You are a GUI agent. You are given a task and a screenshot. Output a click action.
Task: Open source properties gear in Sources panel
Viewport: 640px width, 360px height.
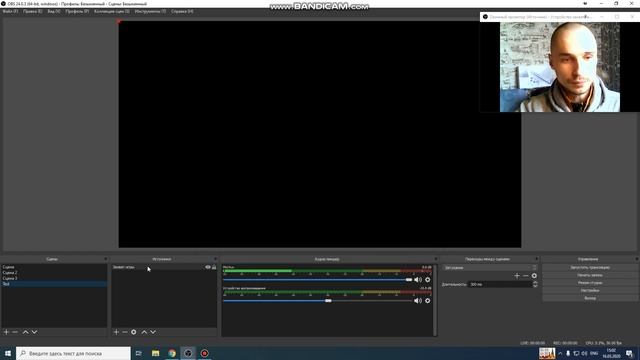[x=134, y=332]
